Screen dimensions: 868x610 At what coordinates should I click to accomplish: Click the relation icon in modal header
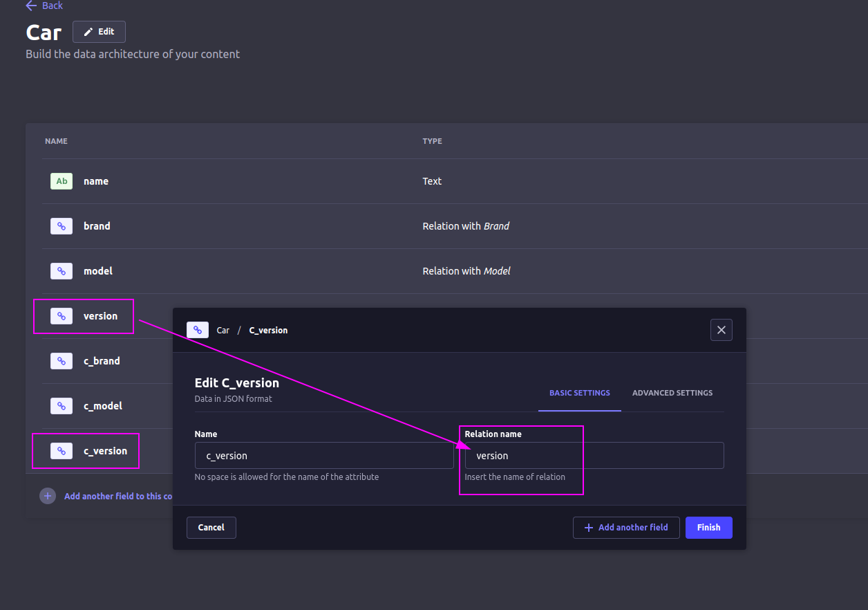pyautogui.click(x=198, y=330)
